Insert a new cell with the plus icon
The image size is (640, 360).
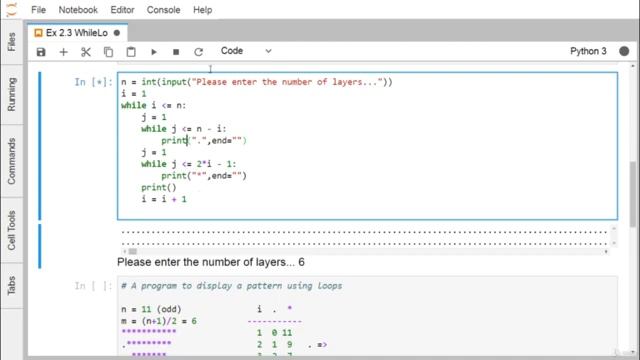pyautogui.click(x=63, y=52)
